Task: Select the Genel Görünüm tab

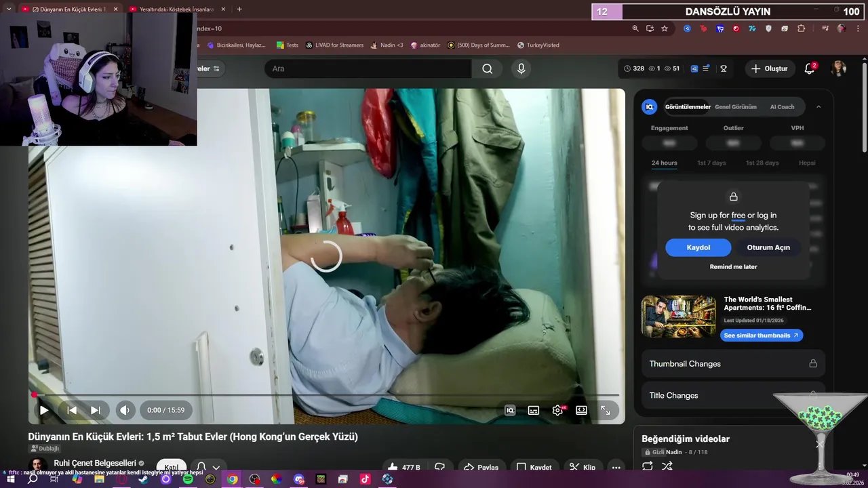Action: [736, 107]
